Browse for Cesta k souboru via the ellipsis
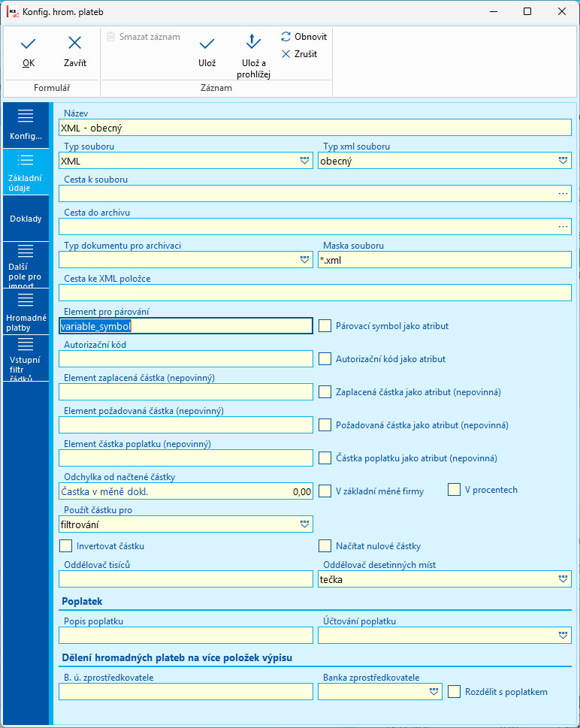Image resolution: width=580 pixels, height=728 pixels. click(x=563, y=194)
